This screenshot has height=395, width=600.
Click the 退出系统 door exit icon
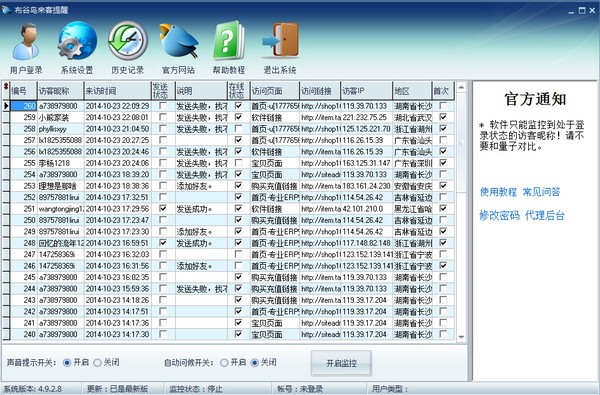click(280, 41)
